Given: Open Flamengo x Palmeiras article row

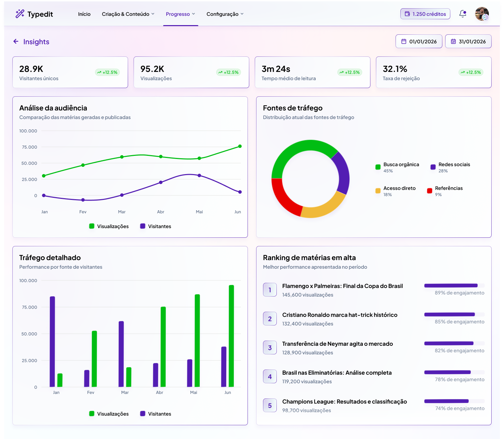Looking at the screenshot, I should [374, 290].
